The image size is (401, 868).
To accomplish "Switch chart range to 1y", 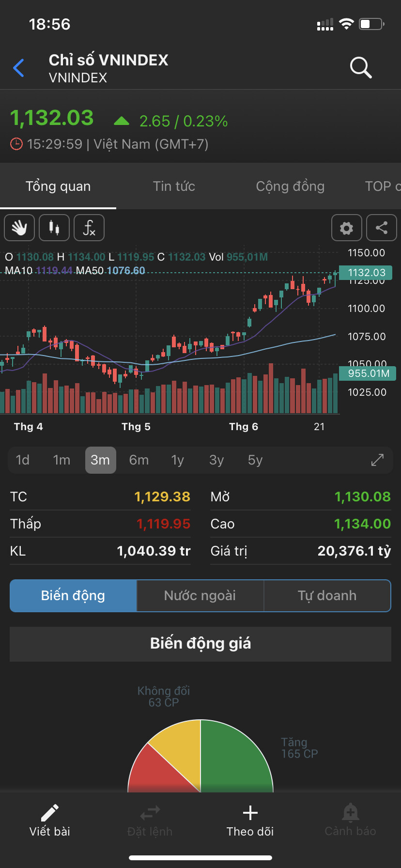I will pyautogui.click(x=178, y=460).
